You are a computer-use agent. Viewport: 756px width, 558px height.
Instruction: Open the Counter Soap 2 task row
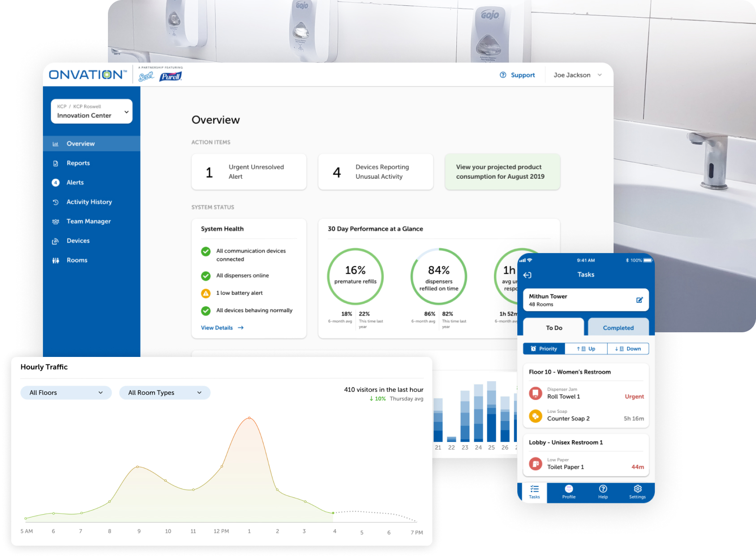[x=586, y=416]
